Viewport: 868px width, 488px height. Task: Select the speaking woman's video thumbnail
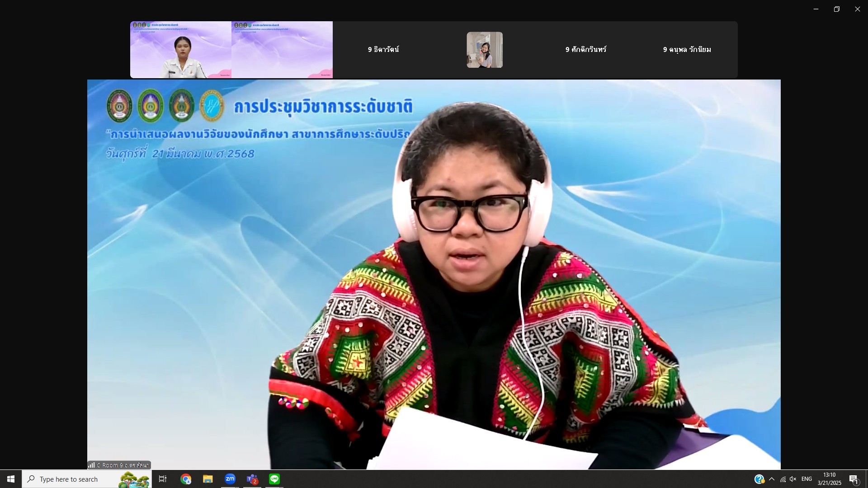pyautogui.click(x=181, y=50)
